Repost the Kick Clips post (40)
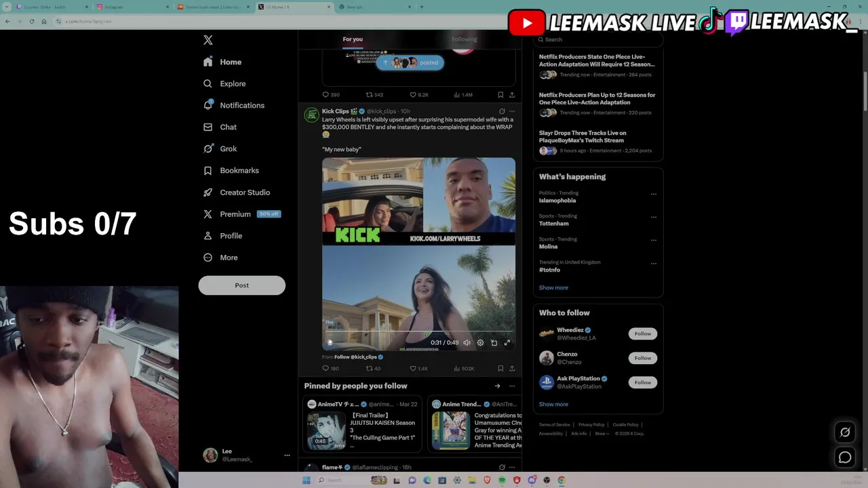Viewport: 868px width, 488px height. click(373, 369)
